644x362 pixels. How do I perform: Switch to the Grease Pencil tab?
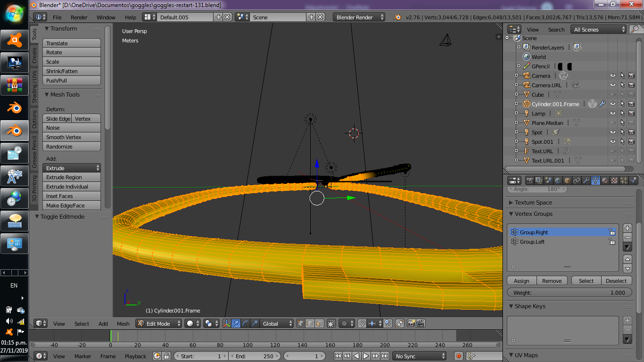click(34, 152)
